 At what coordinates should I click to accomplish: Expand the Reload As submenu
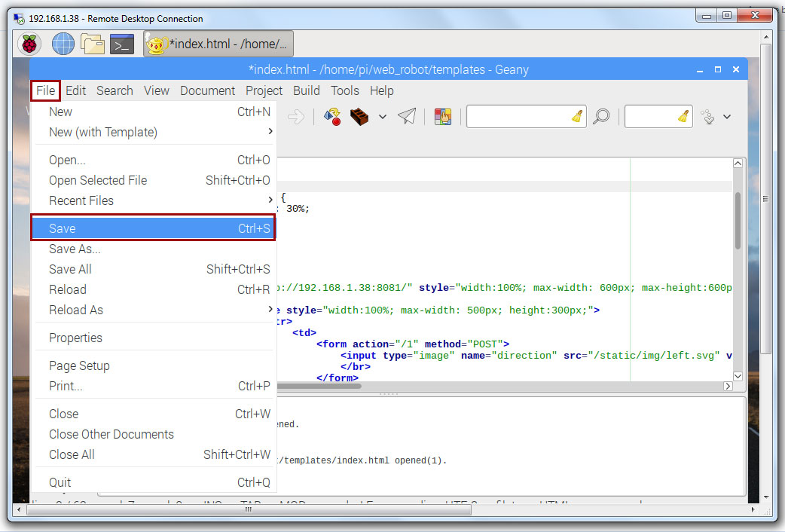154,310
